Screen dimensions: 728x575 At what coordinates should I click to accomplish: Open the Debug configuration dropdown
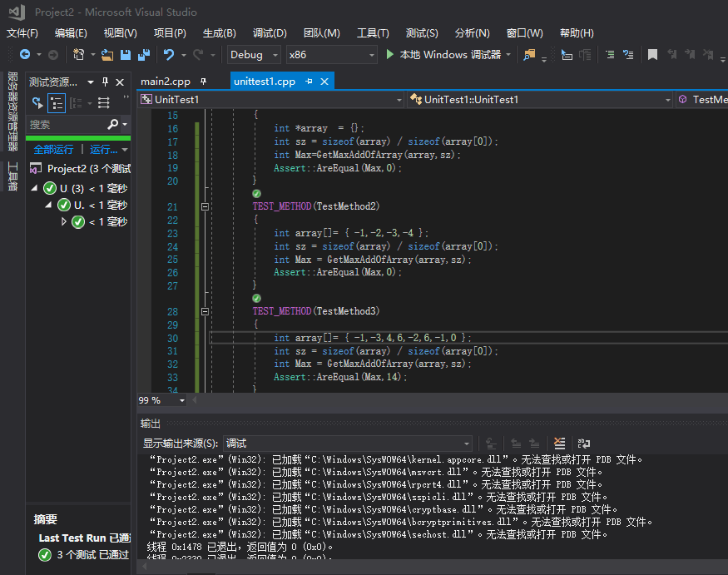click(x=254, y=55)
